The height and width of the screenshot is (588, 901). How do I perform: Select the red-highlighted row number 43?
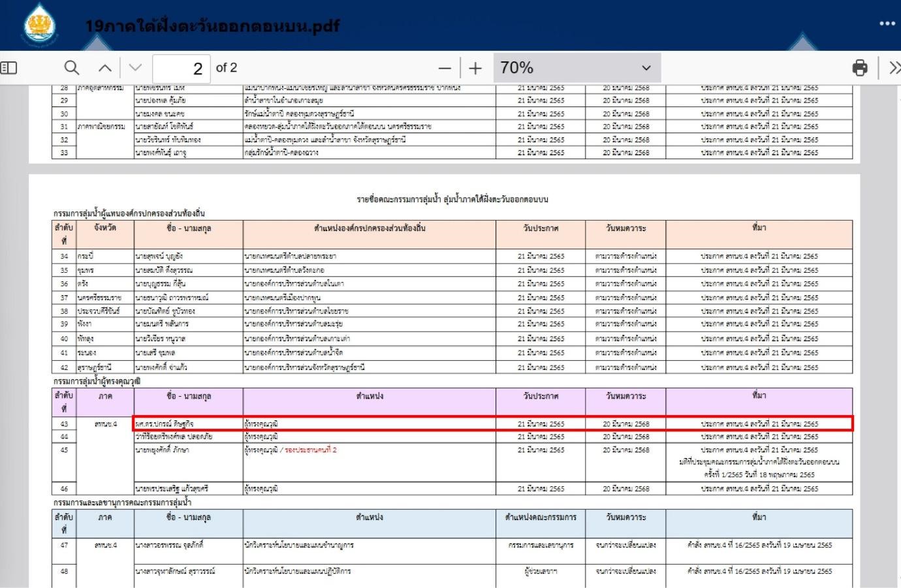coord(64,424)
